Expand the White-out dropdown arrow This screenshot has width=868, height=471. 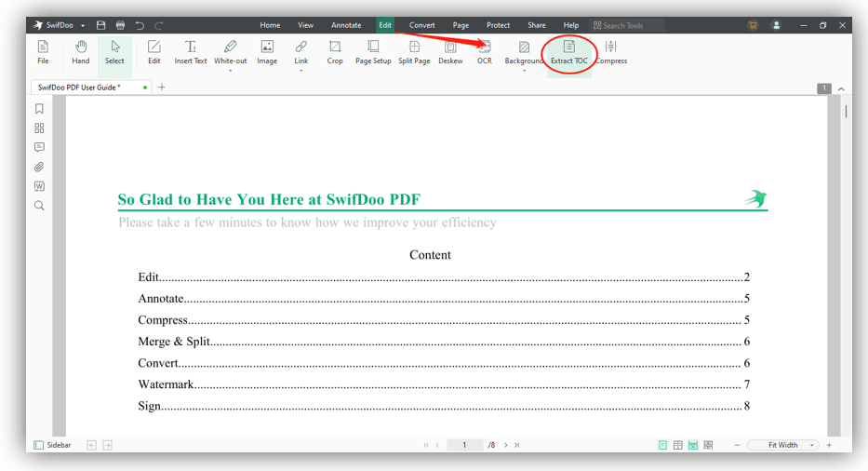[231, 71]
